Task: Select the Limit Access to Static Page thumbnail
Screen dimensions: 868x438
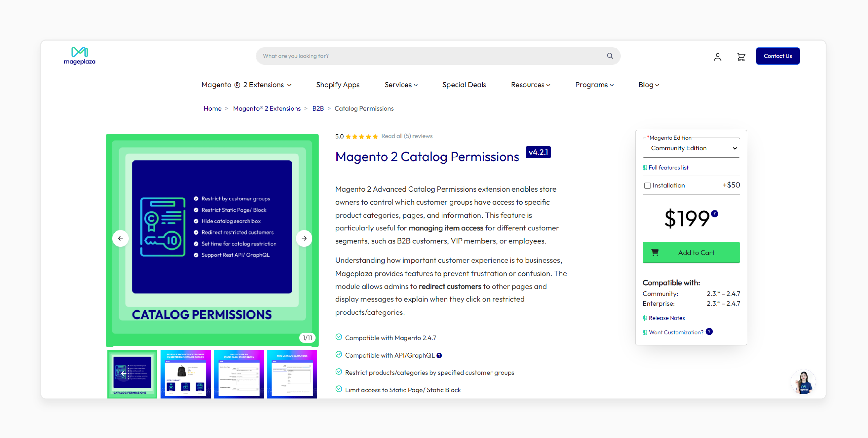Action: click(239, 374)
